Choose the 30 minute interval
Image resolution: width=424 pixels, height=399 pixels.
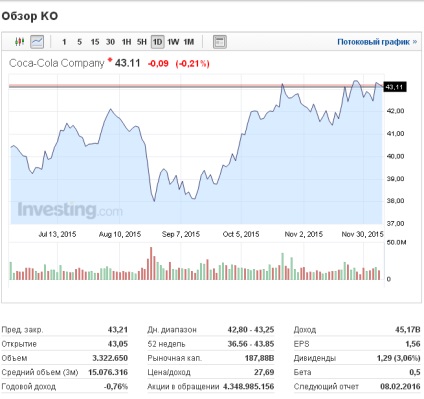[110, 42]
